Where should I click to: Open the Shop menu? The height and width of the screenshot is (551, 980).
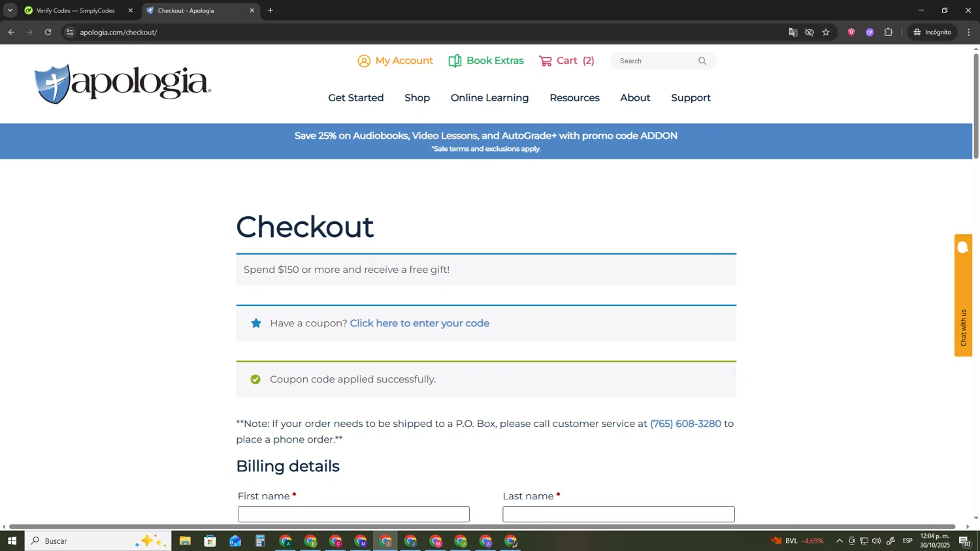click(x=417, y=98)
